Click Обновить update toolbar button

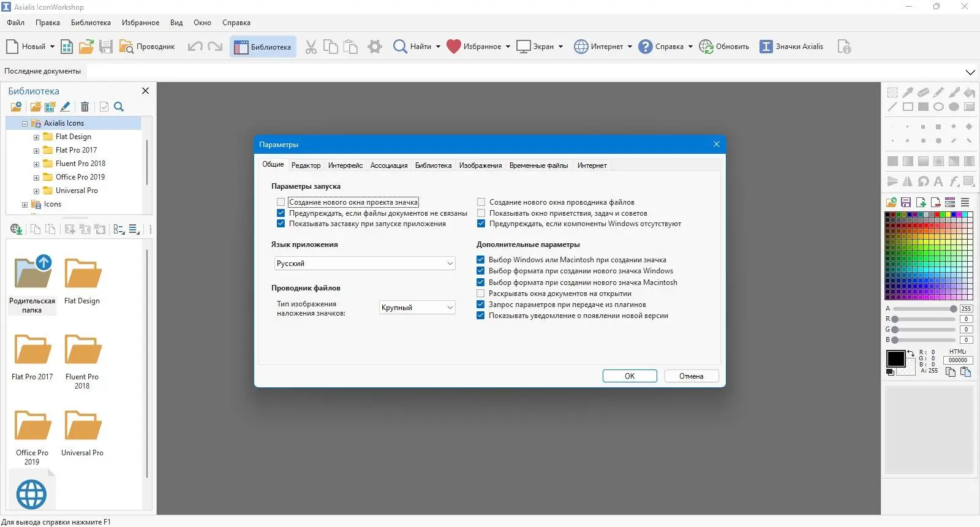[724, 47]
